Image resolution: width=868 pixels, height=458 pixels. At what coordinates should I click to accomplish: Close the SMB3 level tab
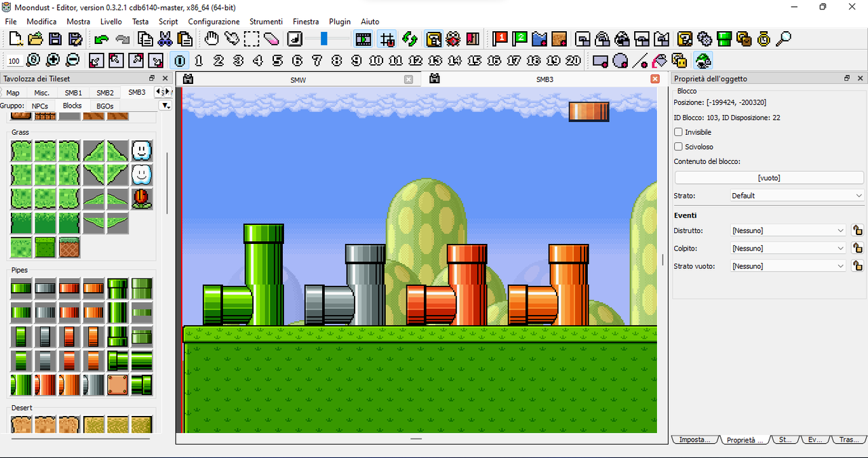655,79
